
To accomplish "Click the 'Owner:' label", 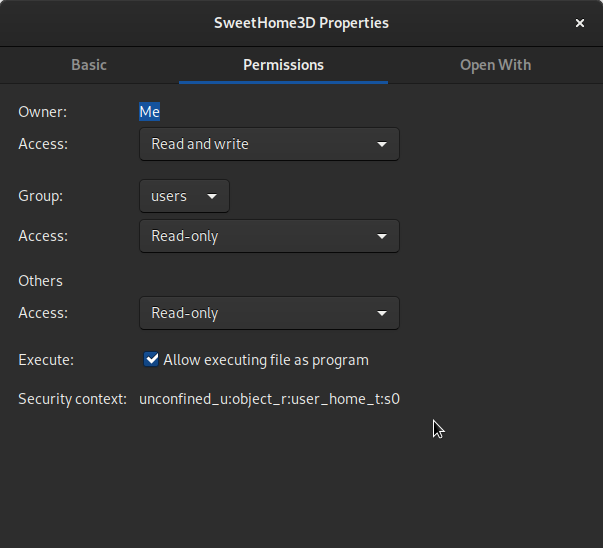I will 43,112.
